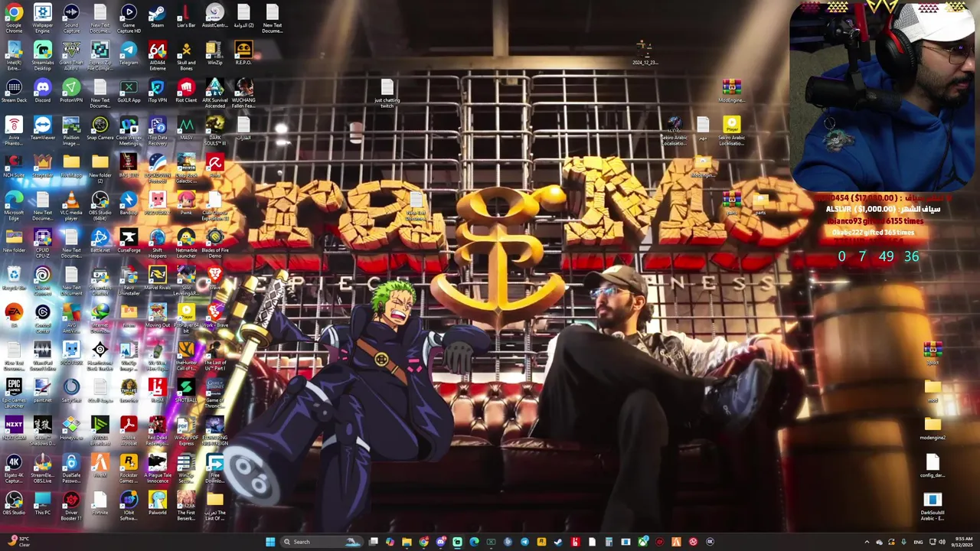The width and height of the screenshot is (980, 551).
Task: Open Riot Client shortcut
Action: pos(186,92)
